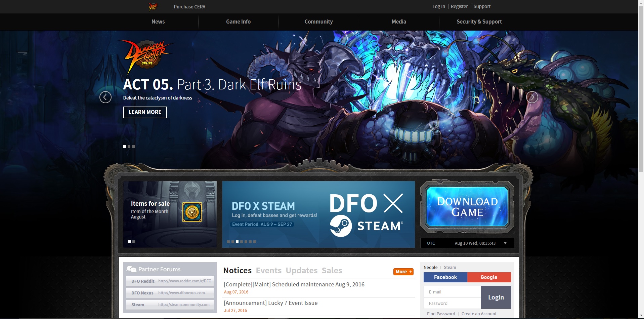Go to previous hero slide arrow

click(105, 97)
